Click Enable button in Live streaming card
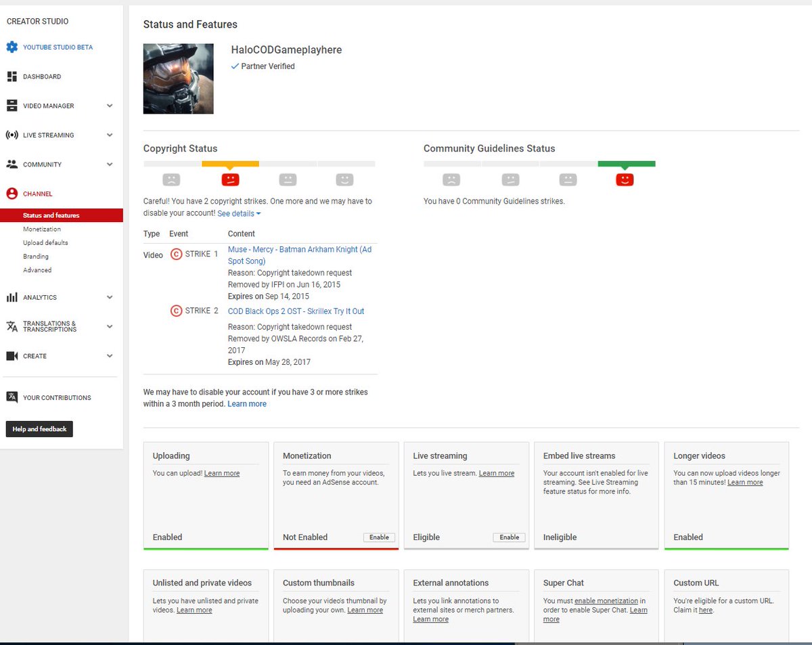812x645 pixels. click(510, 537)
